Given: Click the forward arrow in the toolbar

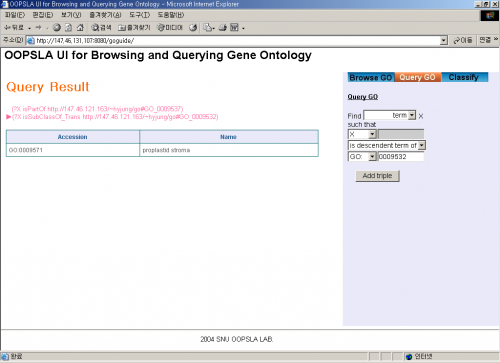Looking at the screenshot, I should (x=39, y=28).
